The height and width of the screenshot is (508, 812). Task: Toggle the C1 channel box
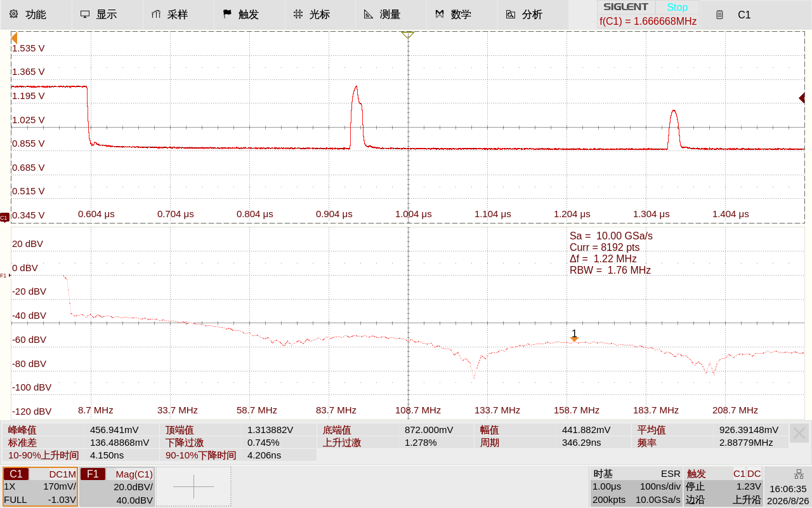tap(41, 486)
